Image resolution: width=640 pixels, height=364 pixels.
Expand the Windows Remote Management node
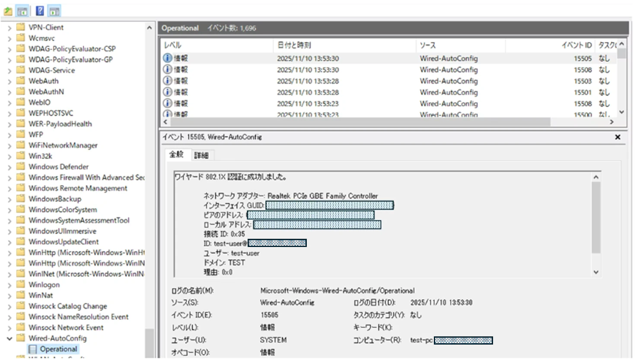click(9, 188)
